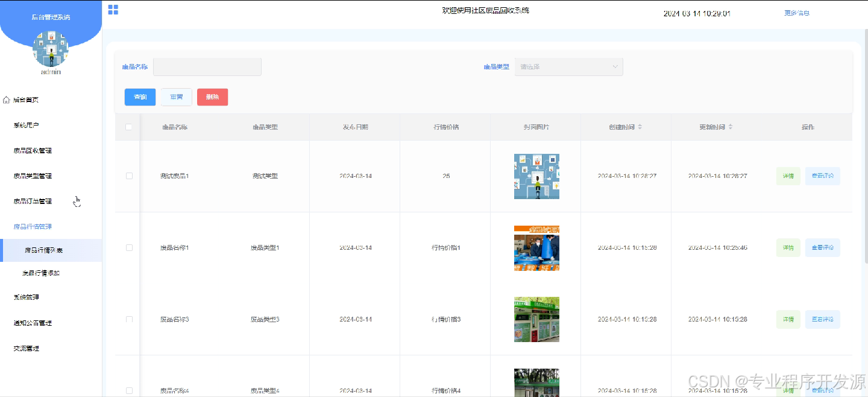Click the 重置 button

point(176,97)
